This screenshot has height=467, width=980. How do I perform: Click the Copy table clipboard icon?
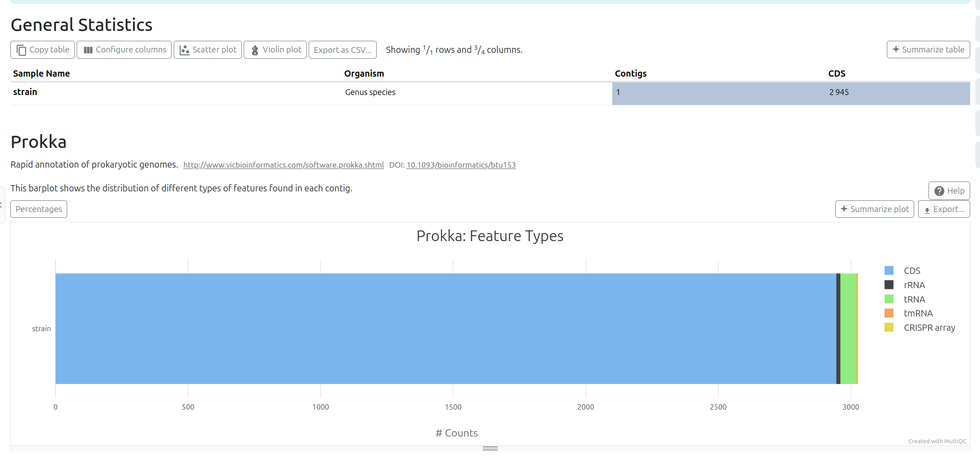pyautogui.click(x=21, y=50)
